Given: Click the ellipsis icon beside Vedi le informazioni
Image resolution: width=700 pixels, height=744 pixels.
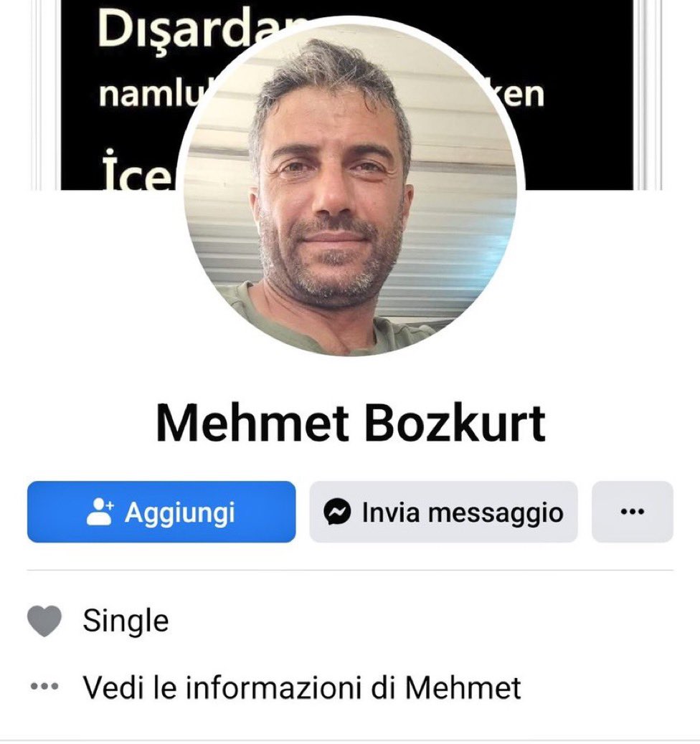Looking at the screenshot, I should [x=44, y=687].
